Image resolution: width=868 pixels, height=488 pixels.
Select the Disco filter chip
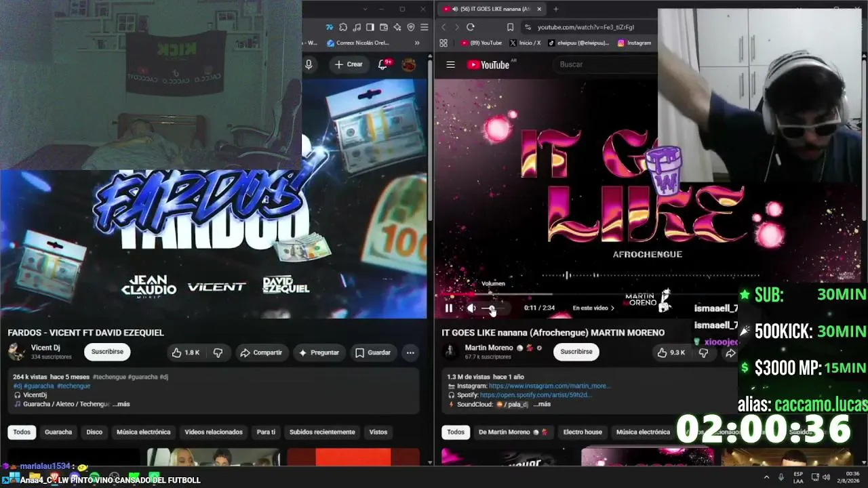tap(94, 432)
